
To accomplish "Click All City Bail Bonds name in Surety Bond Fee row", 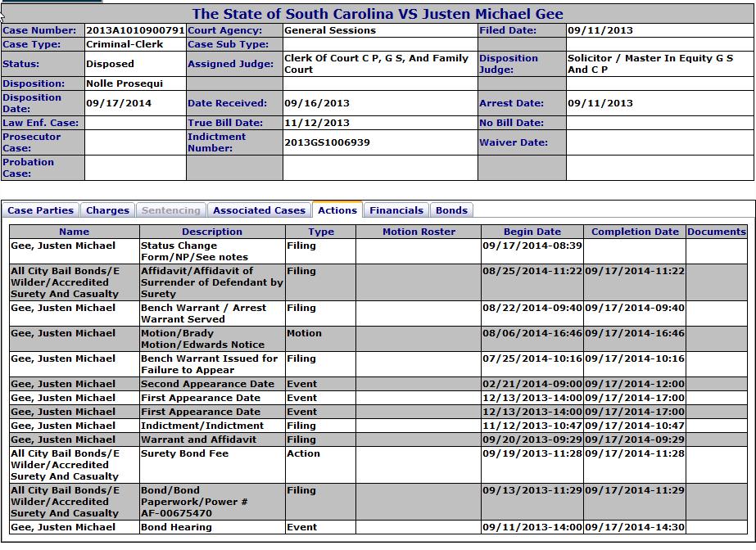I will point(65,465).
